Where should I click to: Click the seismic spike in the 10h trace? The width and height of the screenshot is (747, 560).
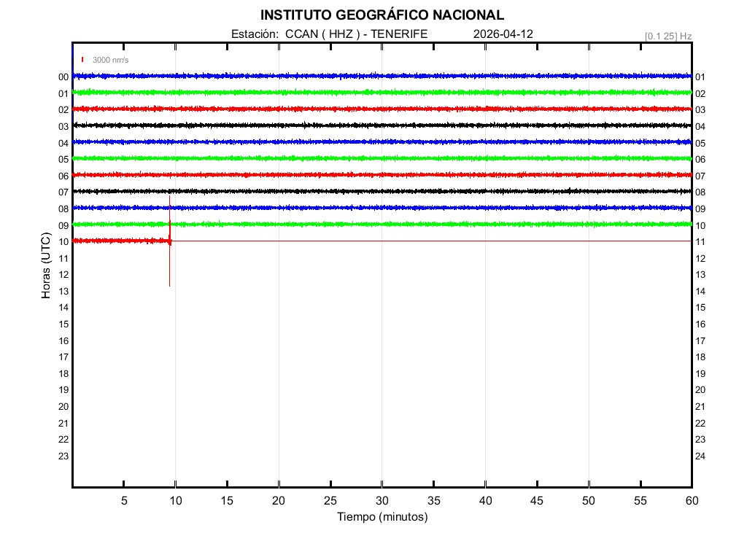(169, 240)
